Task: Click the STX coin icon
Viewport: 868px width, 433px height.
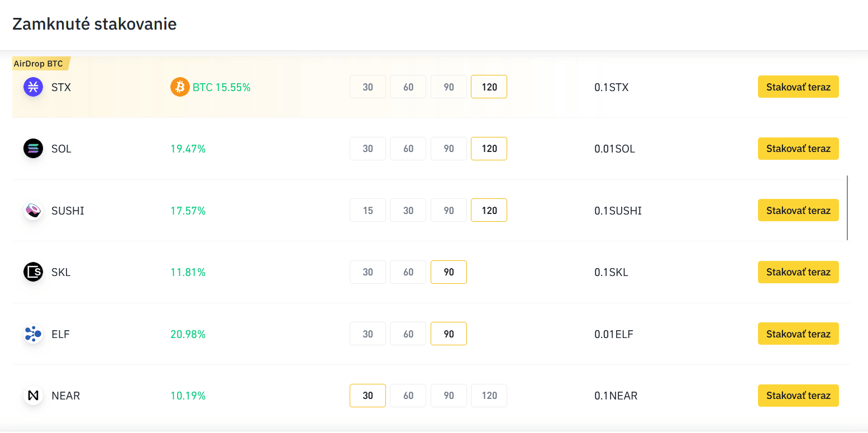Action: click(x=33, y=87)
